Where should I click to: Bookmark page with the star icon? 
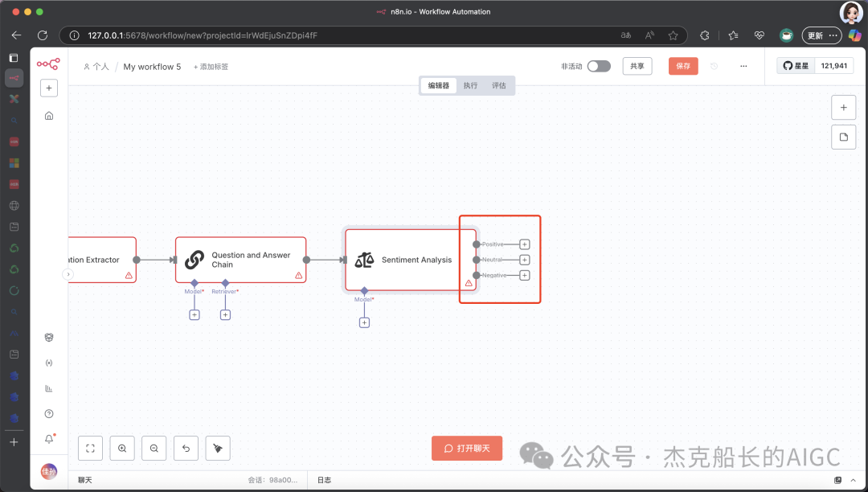click(674, 35)
